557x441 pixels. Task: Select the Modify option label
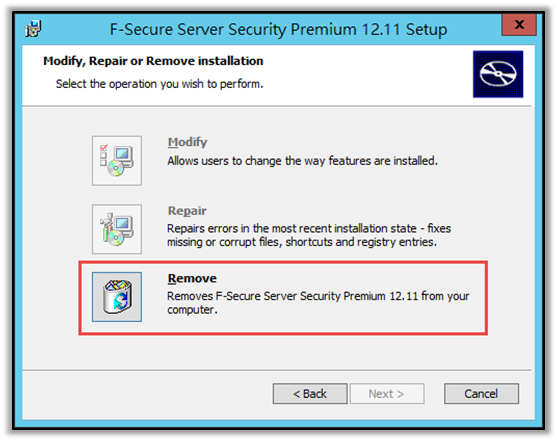(x=187, y=142)
